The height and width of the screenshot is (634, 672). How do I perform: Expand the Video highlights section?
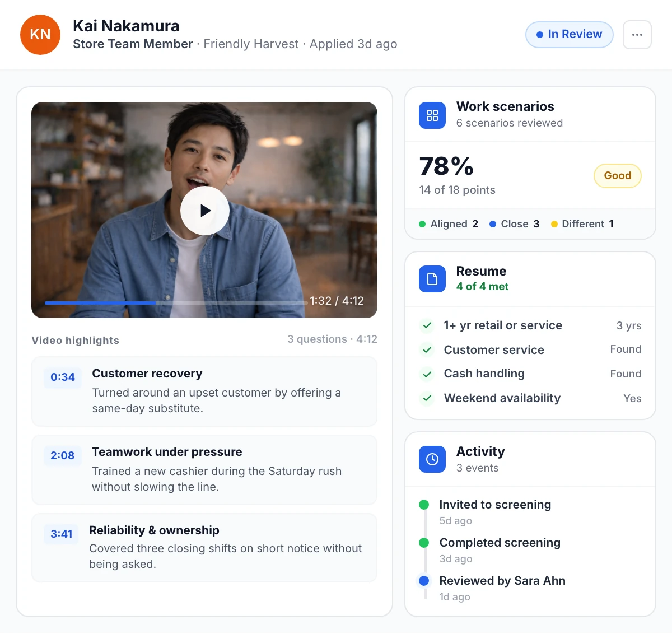[75, 340]
